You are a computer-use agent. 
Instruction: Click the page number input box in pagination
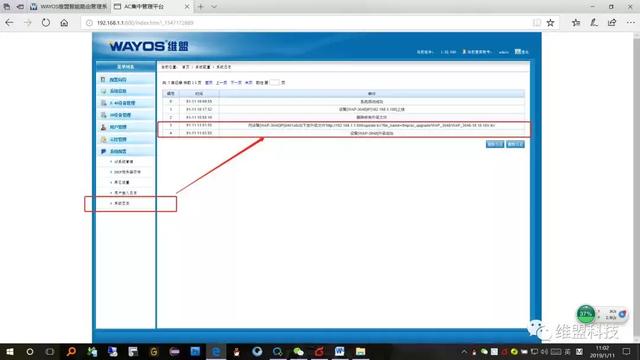point(275,82)
